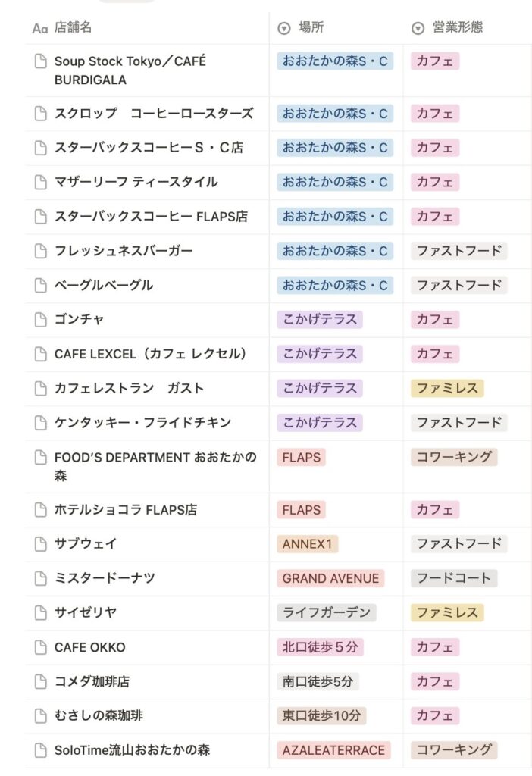Click the page icon beside フレッシュネスバーガー

coord(41,251)
